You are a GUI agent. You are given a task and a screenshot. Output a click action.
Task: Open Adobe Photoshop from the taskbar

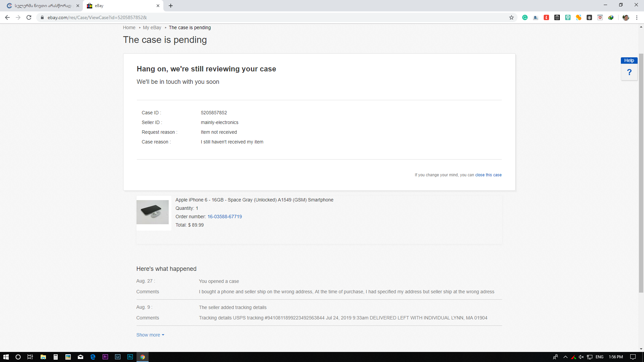[130, 357]
